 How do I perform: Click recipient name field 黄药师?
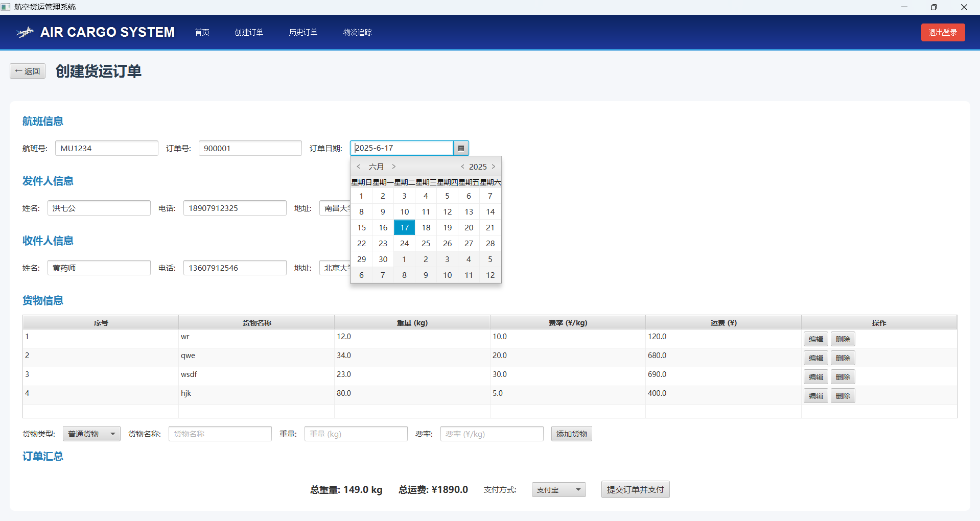point(99,268)
